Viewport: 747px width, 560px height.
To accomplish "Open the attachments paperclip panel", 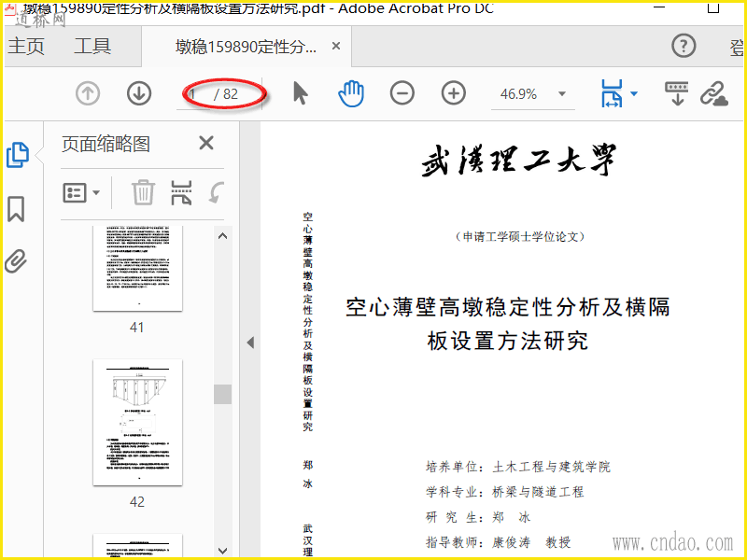I will [16, 261].
